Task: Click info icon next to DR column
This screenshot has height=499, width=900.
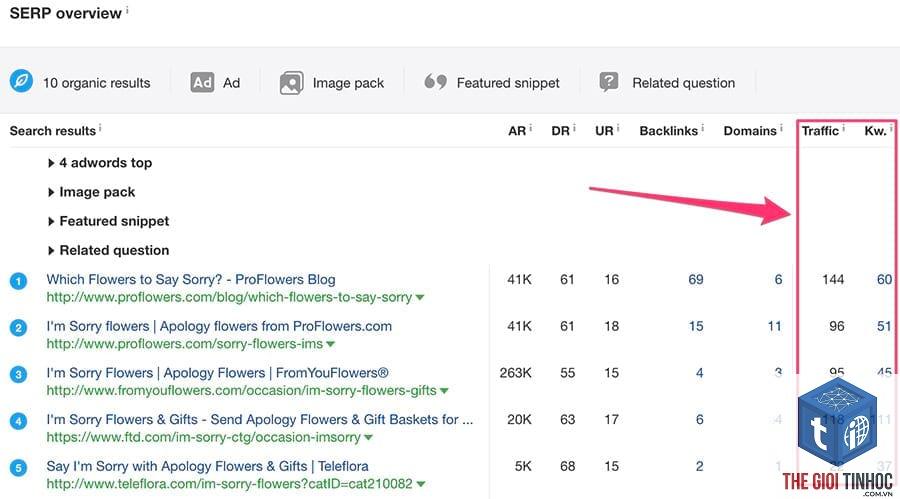Action: point(574,127)
